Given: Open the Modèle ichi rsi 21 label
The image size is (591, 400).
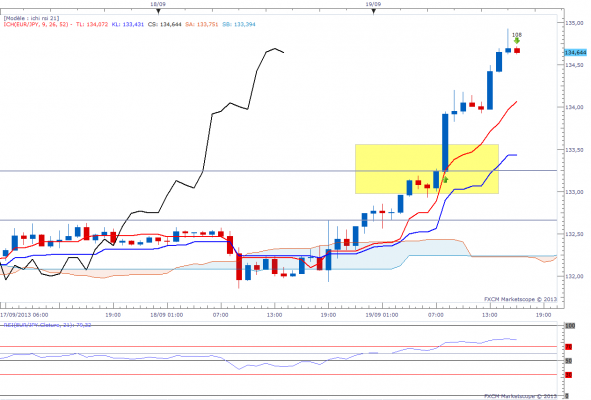Looking at the screenshot, I should pos(31,18).
